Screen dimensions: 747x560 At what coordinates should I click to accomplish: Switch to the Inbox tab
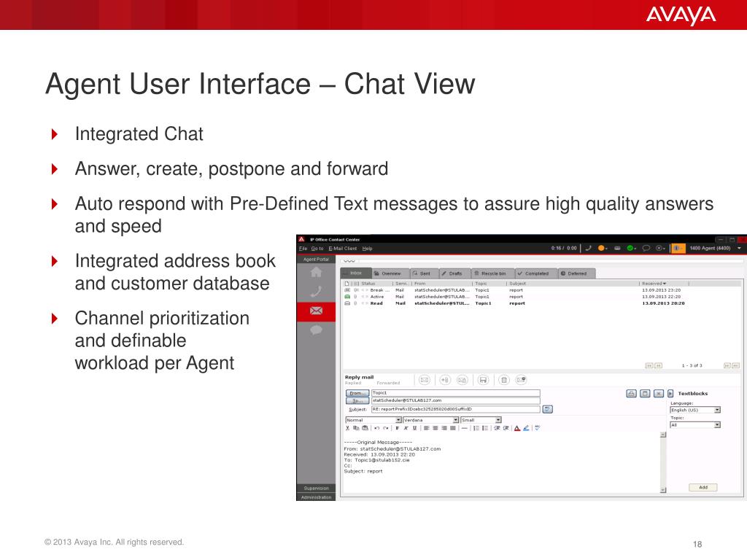(355, 273)
